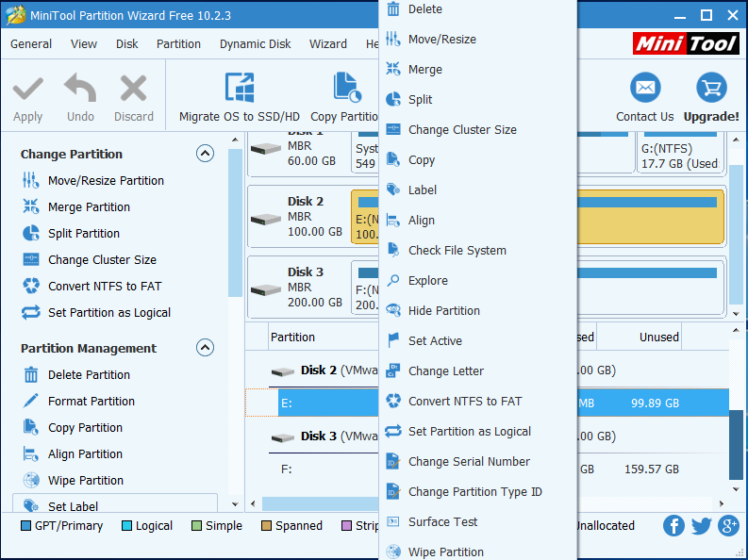
Task: Open the Facebook icon
Action: pyautogui.click(x=673, y=526)
